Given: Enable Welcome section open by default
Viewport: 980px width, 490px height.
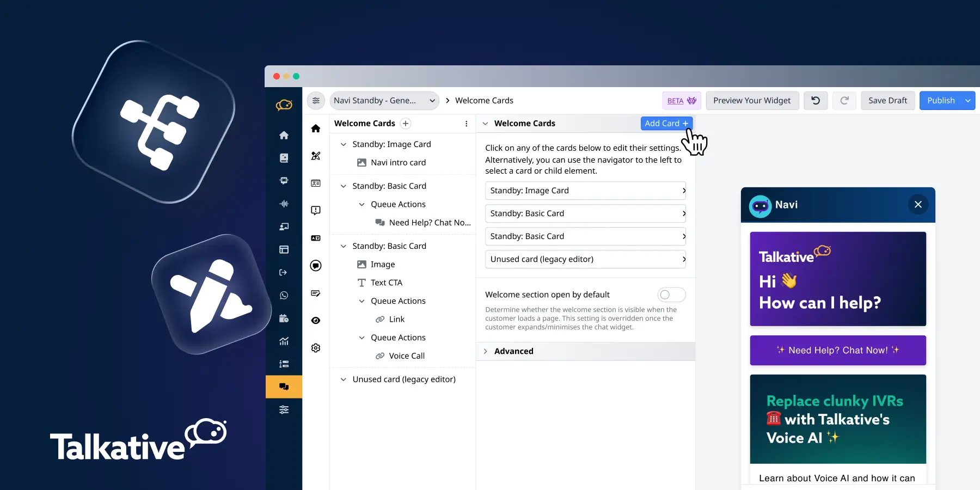Looking at the screenshot, I should [x=671, y=295].
